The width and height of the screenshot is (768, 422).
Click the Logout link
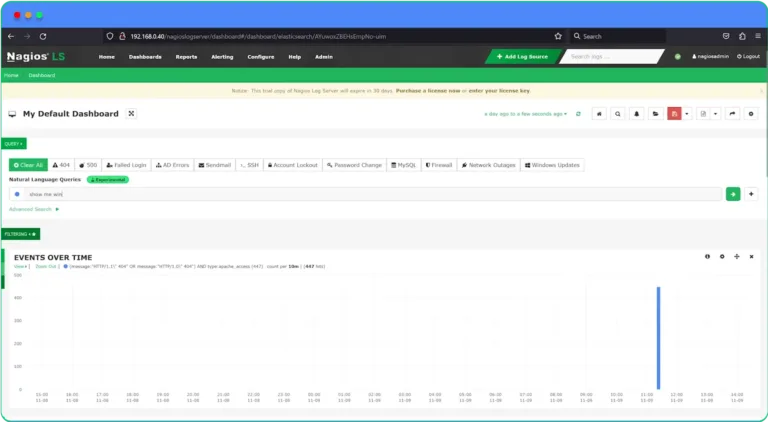click(748, 57)
